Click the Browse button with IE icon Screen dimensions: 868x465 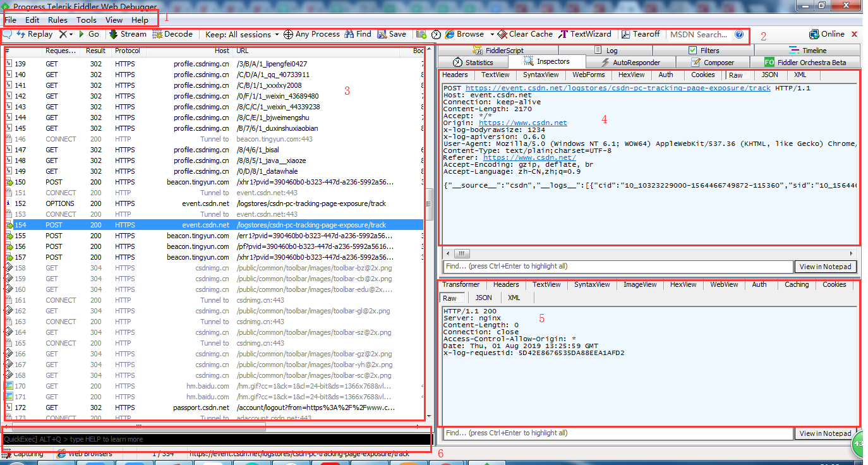(x=464, y=34)
